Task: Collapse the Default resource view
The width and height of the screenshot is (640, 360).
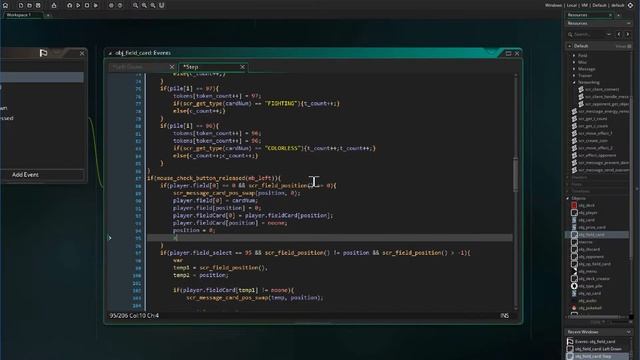Action: coord(570,46)
